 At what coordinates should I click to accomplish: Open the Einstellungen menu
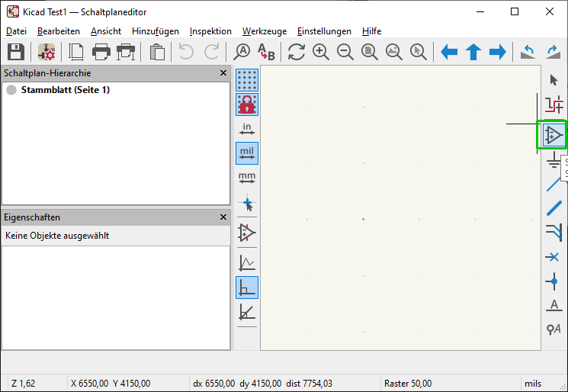(324, 31)
